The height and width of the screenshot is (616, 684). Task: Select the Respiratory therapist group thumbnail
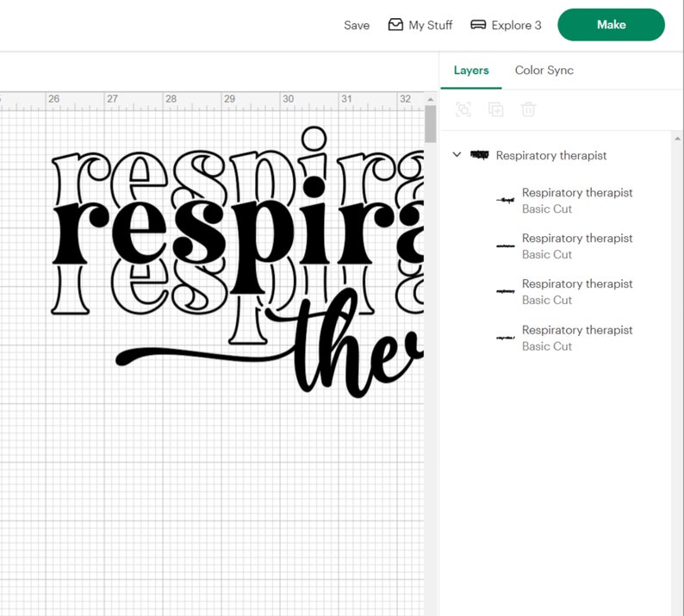(480, 154)
